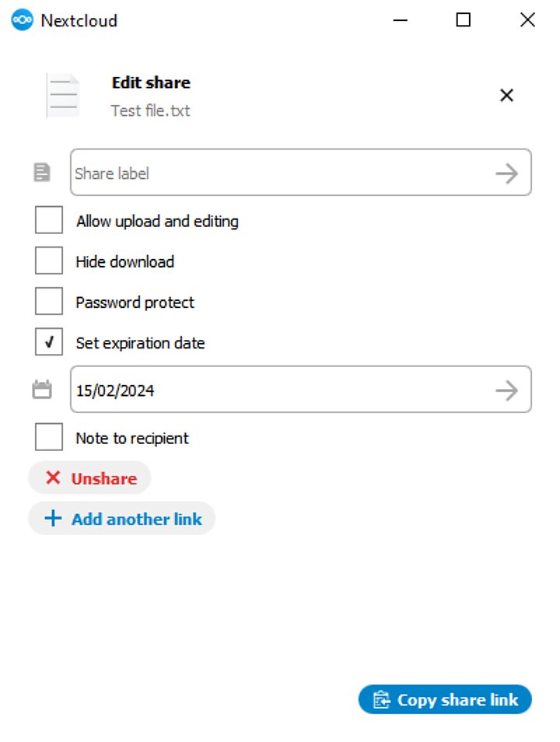The image size is (560, 742).
Task: Click the red X icon on Unshare
Action: [53, 478]
